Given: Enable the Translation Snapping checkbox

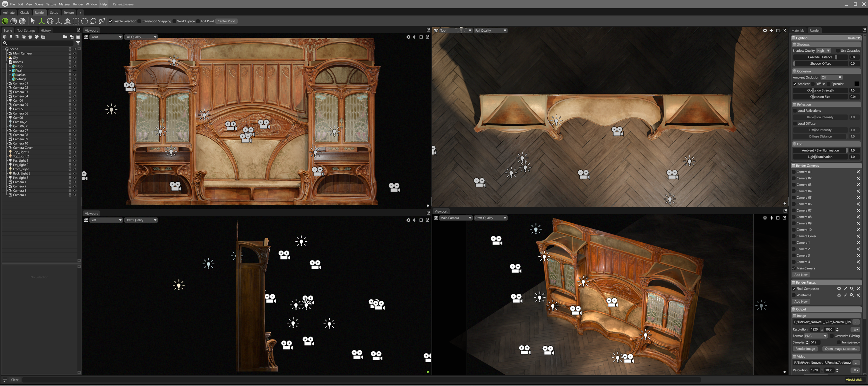Looking at the screenshot, I should click(x=139, y=21).
